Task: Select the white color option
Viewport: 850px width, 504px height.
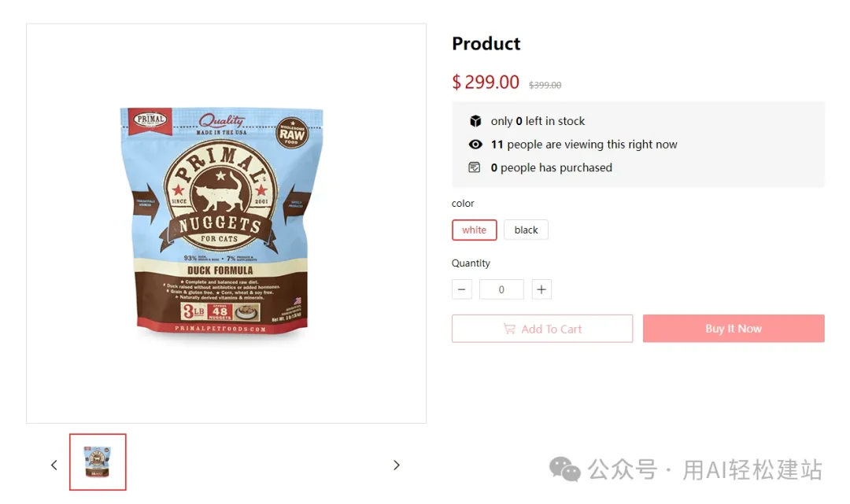Action: click(x=474, y=230)
